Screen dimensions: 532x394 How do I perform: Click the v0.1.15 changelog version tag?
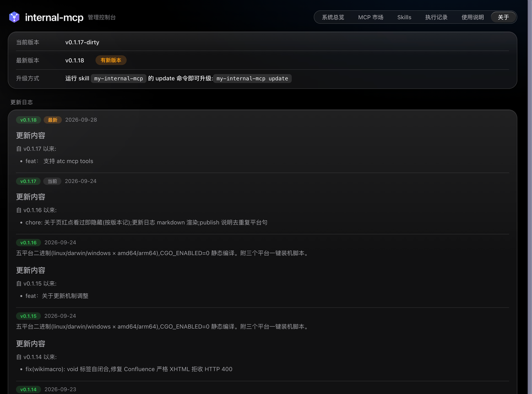(x=28, y=316)
